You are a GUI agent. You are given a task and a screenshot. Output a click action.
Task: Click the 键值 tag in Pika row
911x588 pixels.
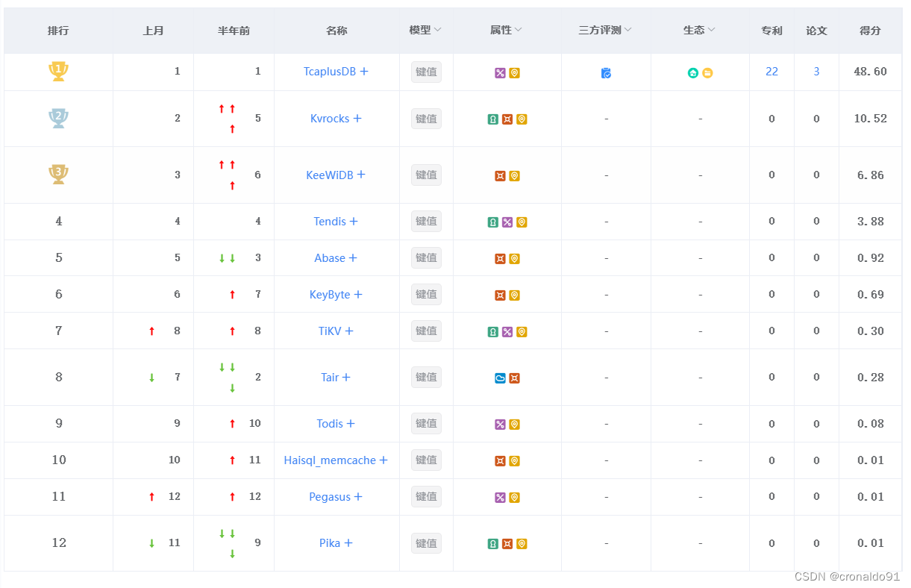pyautogui.click(x=426, y=543)
